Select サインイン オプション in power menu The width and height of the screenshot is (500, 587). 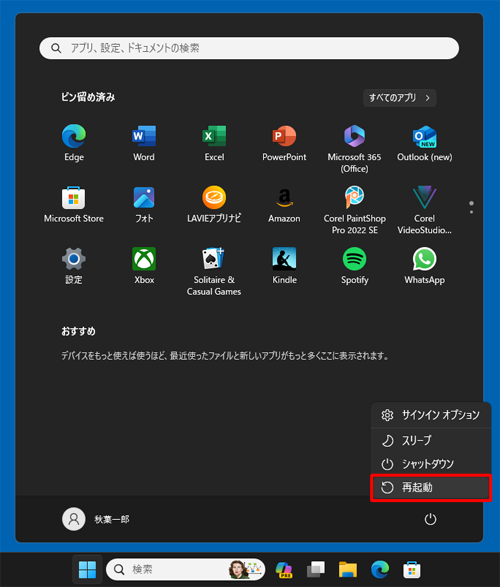point(431,415)
